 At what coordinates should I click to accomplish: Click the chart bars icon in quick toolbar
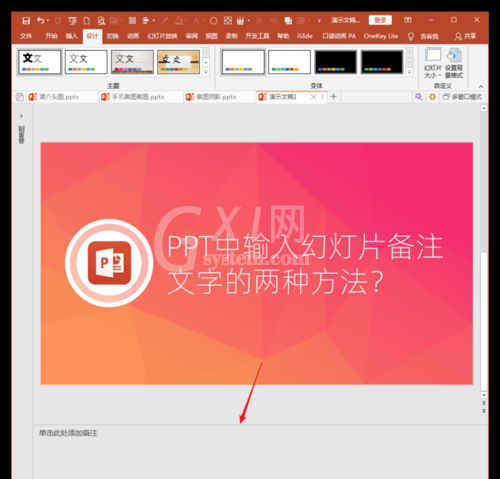click(240, 21)
